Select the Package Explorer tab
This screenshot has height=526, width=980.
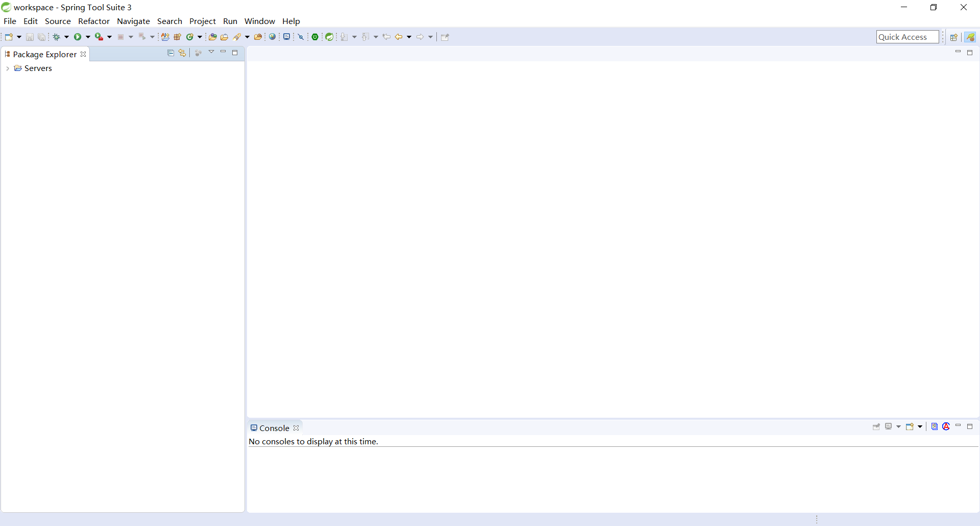click(x=44, y=54)
